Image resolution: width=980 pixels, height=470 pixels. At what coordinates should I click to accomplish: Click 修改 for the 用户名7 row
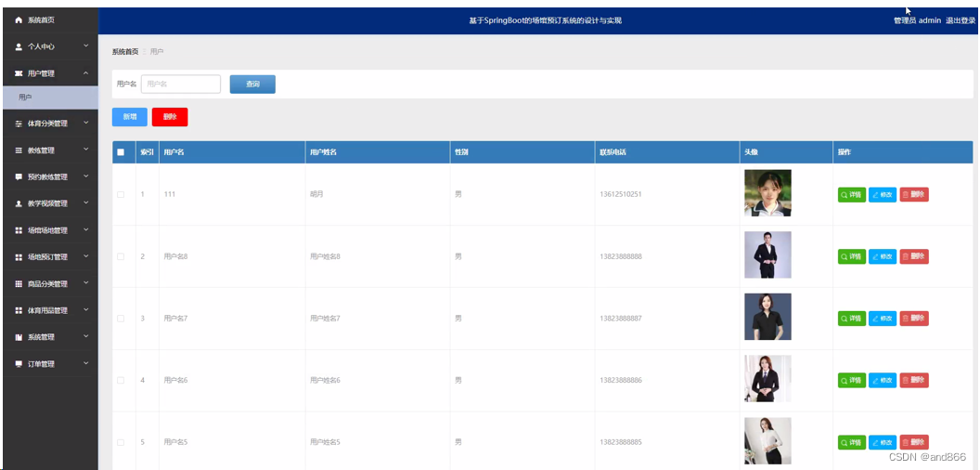point(883,319)
